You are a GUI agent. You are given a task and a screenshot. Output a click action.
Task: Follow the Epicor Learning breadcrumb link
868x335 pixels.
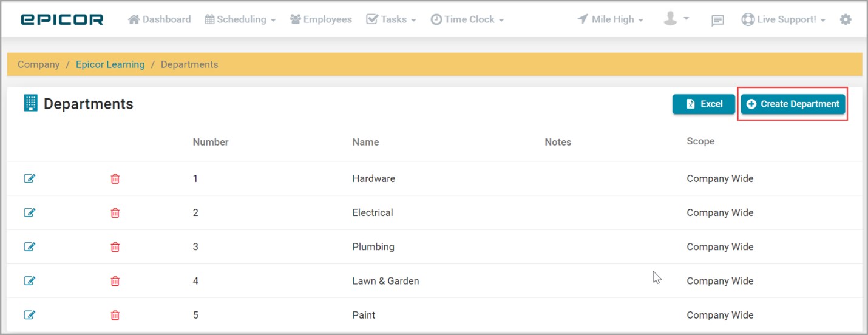(110, 64)
